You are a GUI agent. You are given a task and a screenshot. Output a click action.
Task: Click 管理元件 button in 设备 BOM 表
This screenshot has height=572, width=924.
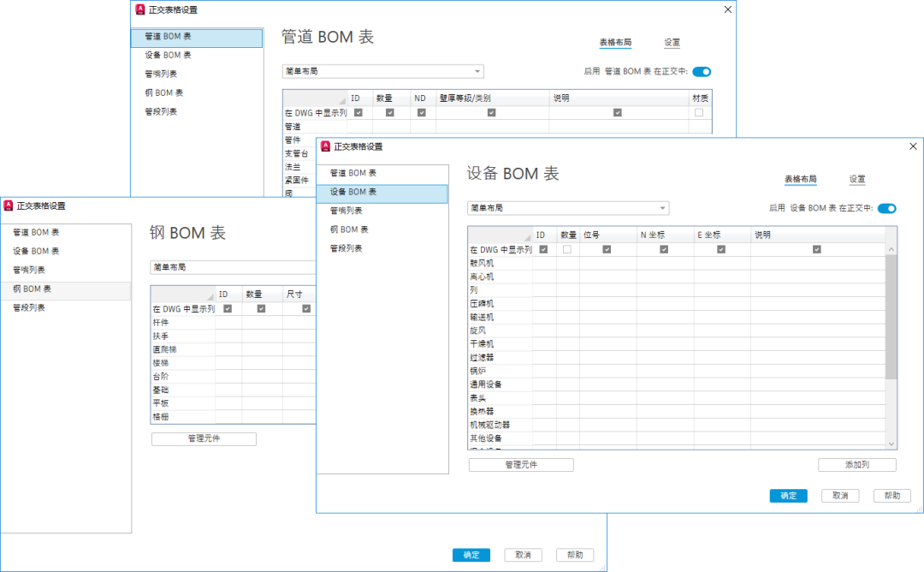(521, 465)
